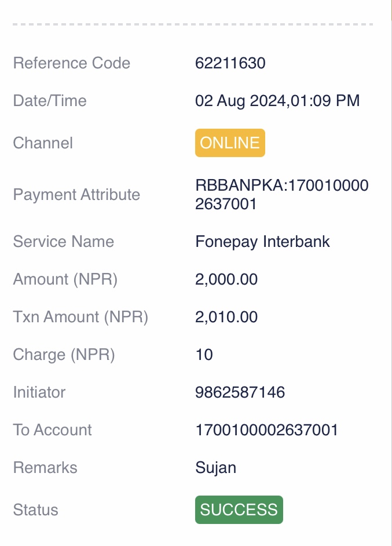Click the SUCCESS status badge
Screen dimensions: 392x546
pos(239,509)
